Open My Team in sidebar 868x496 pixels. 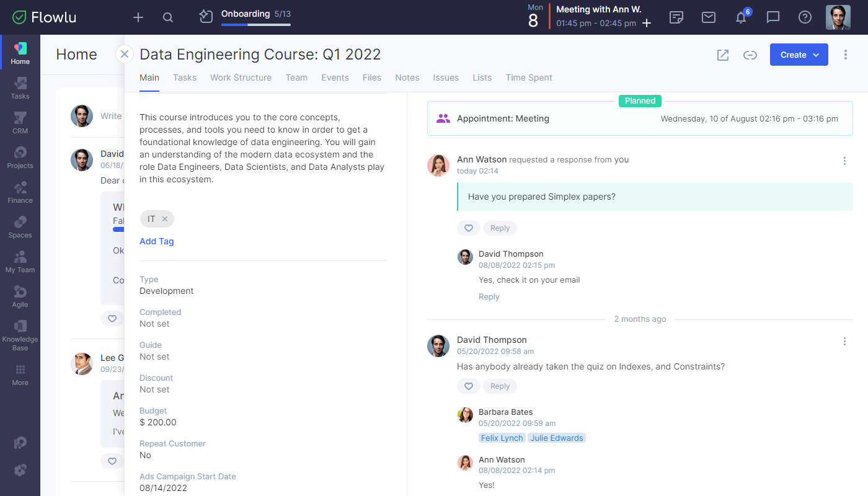20,261
